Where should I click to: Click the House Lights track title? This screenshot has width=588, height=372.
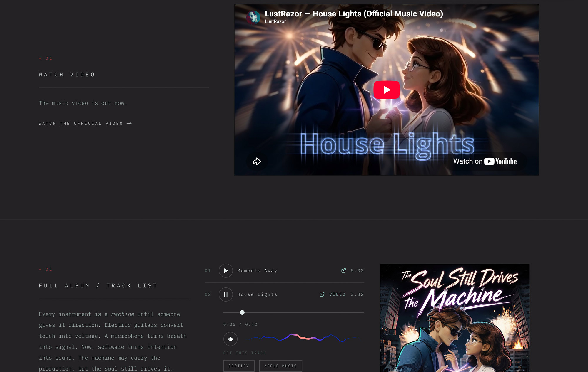[x=257, y=294]
